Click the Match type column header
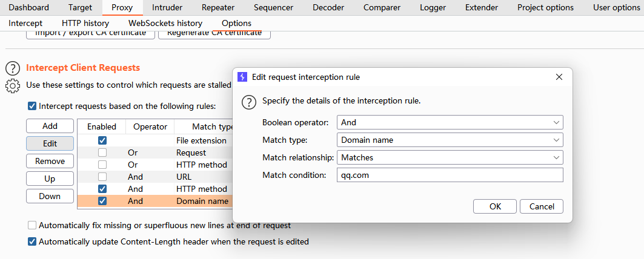The width and height of the screenshot is (644, 259). (204, 127)
